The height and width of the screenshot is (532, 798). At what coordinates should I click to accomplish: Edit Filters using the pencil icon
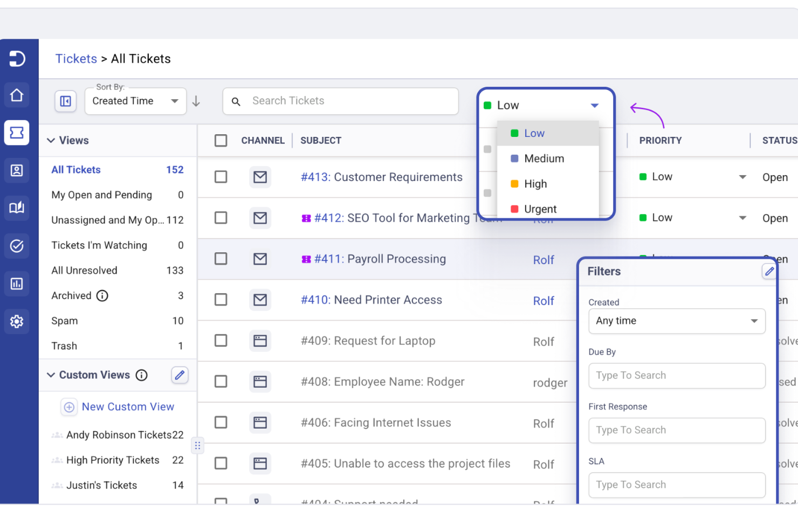click(x=769, y=271)
